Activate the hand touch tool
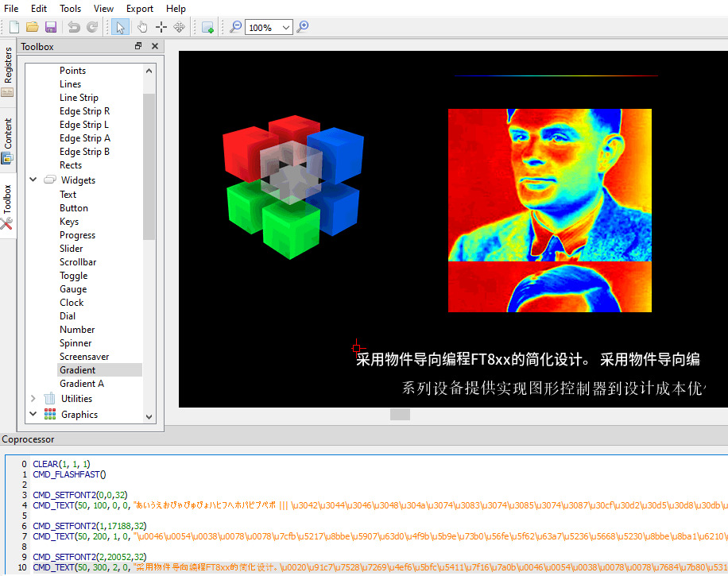728x576 pixels. (x=141, y=27)
